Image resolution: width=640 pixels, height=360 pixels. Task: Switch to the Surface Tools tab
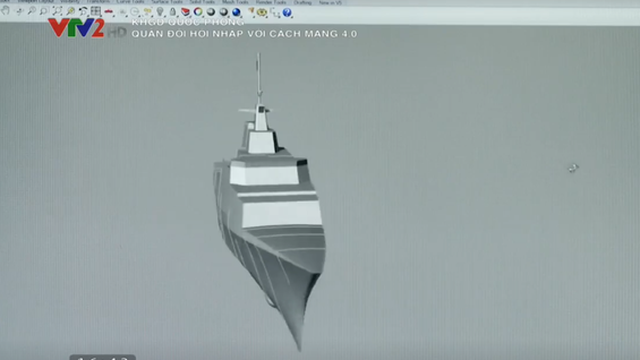[x=167, y=2]
